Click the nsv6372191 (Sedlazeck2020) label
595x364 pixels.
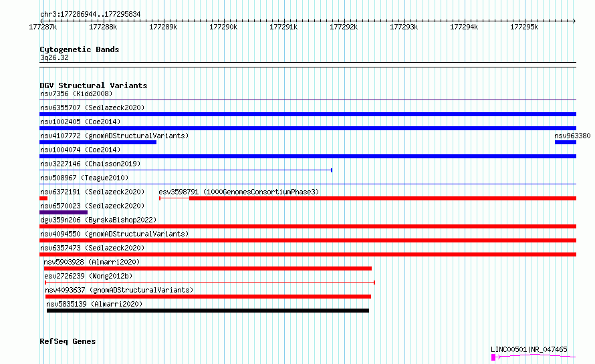pos(92,192)
